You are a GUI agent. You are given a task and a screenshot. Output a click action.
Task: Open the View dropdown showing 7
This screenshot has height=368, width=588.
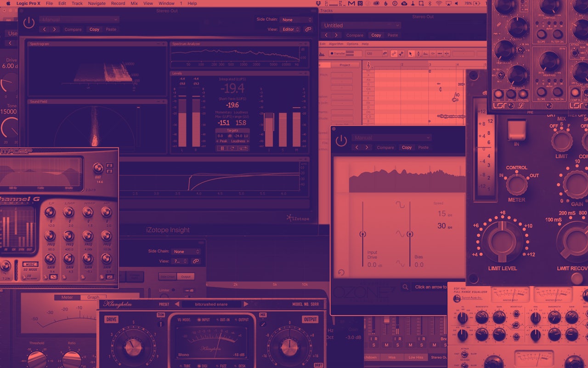[x=180, y=261]
